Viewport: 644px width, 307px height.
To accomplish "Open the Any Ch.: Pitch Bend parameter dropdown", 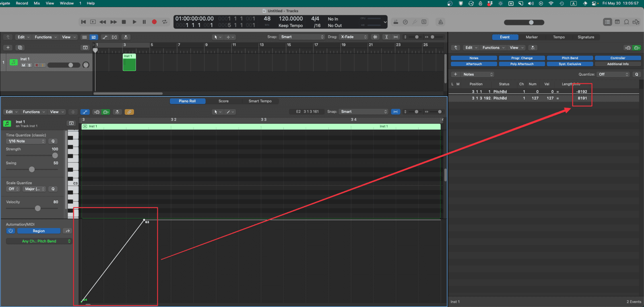I will tap(39, 241).
